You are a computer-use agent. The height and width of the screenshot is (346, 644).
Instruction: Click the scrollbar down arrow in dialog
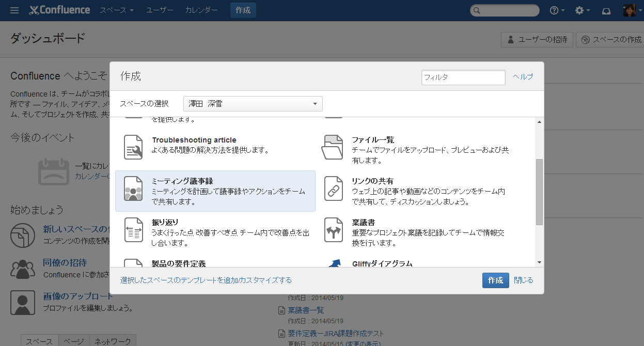click(x=539, y=262)
